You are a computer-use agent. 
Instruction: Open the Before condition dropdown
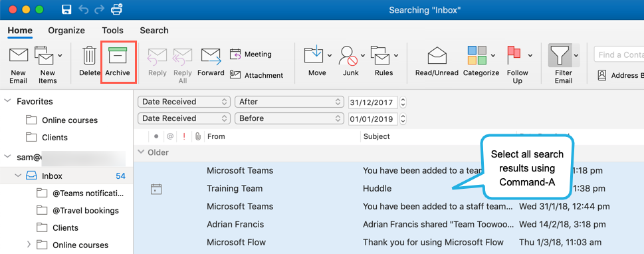tap(289, 119)
